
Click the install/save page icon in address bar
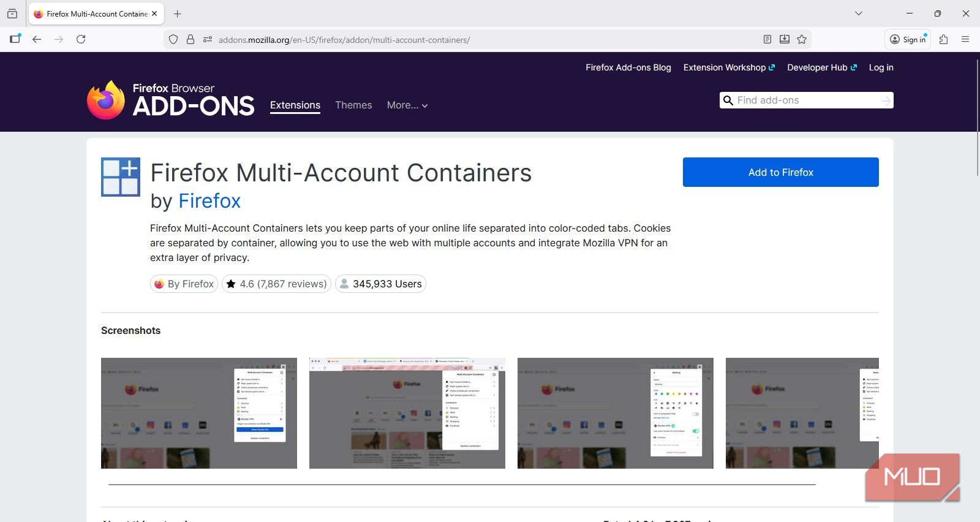(x=785, y=39)
